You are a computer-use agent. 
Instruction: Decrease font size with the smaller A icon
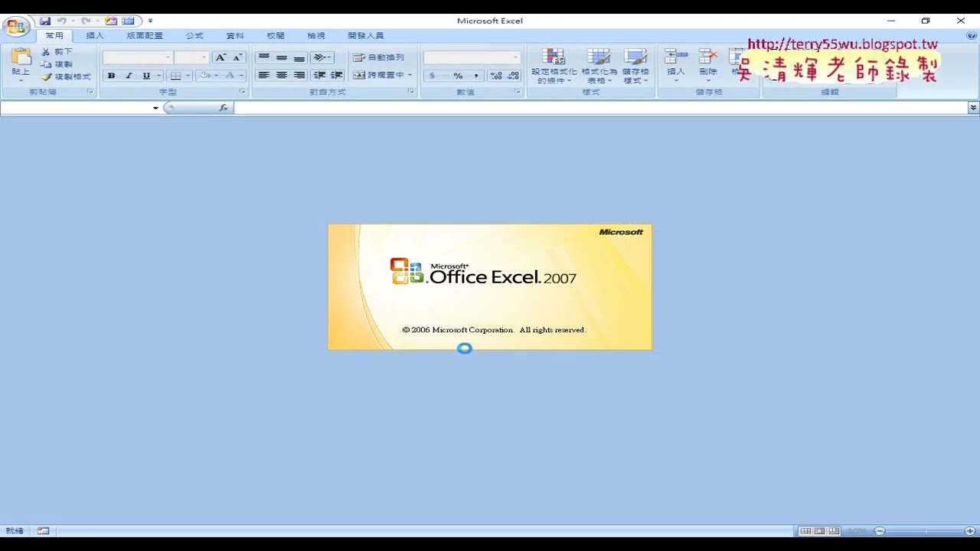[237, 57]
